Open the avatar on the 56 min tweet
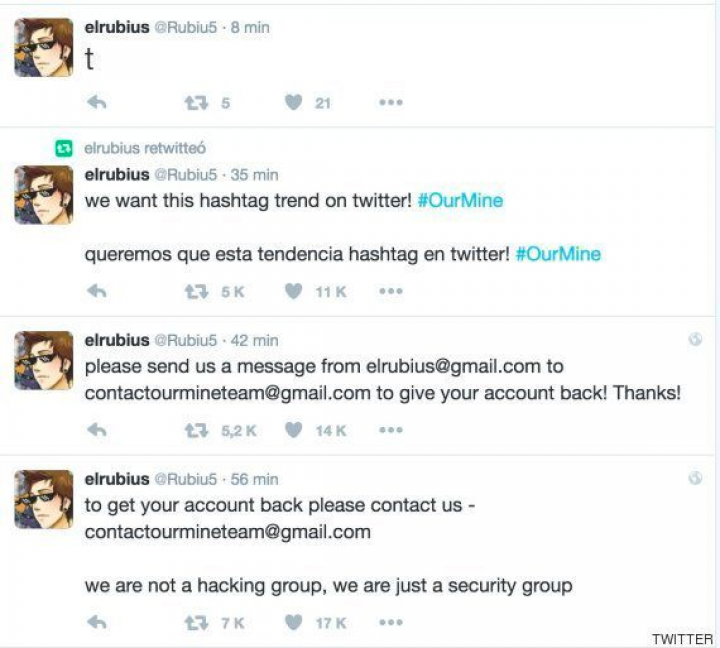The height and width of the screenshot is (648, 720). pyautogui.click(x=43, y=499)
